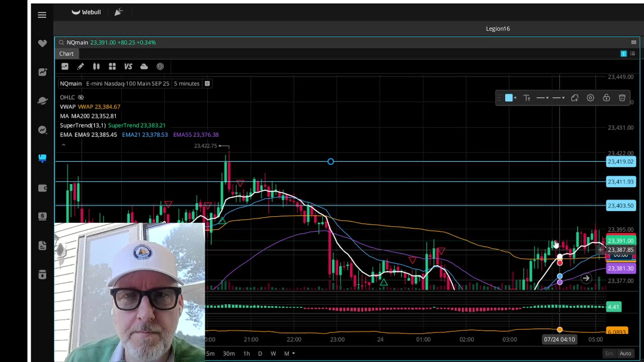Click the search magnifier beside NQmain

click(61, 43)
